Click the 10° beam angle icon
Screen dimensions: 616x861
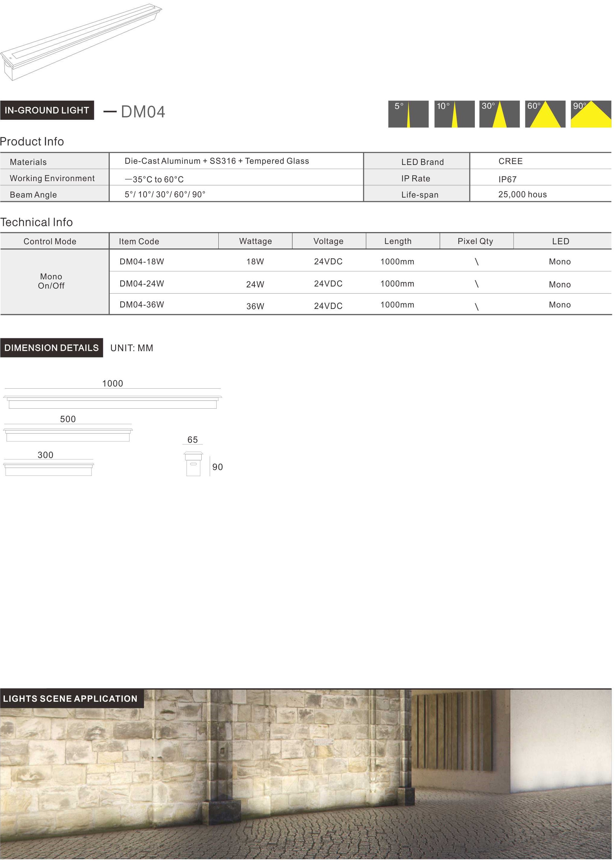tap(454, 114)
